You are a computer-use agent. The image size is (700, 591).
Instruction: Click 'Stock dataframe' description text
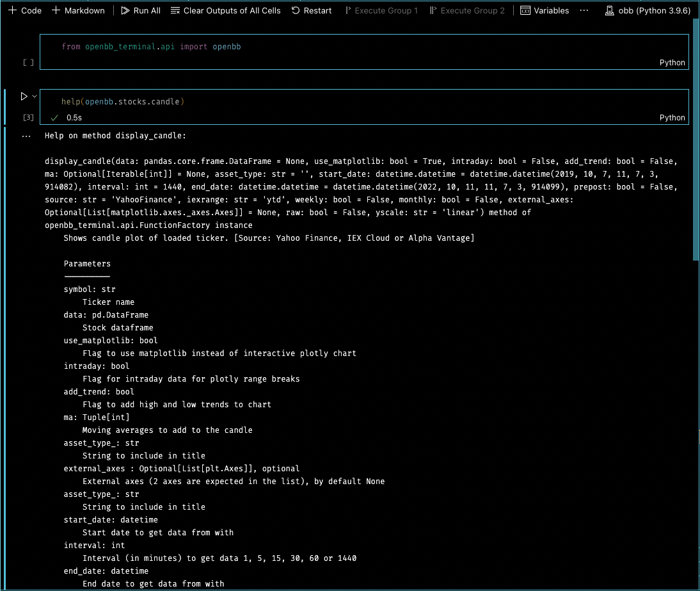click(x=118, y=327)
